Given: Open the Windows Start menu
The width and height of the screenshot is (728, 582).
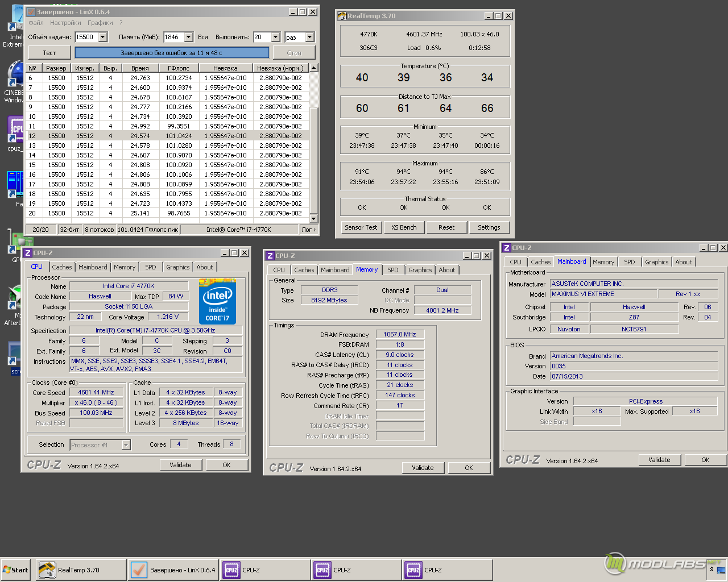Looking at the screenshot, I should click(x=15, y=570).
